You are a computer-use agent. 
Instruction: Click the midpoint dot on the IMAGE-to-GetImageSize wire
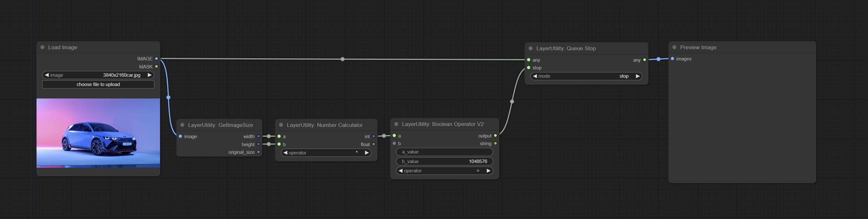click(169, 98)
